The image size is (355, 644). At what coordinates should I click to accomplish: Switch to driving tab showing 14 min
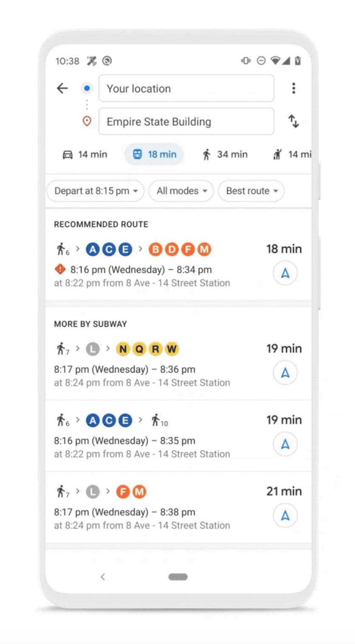click(x=85, y=155)
